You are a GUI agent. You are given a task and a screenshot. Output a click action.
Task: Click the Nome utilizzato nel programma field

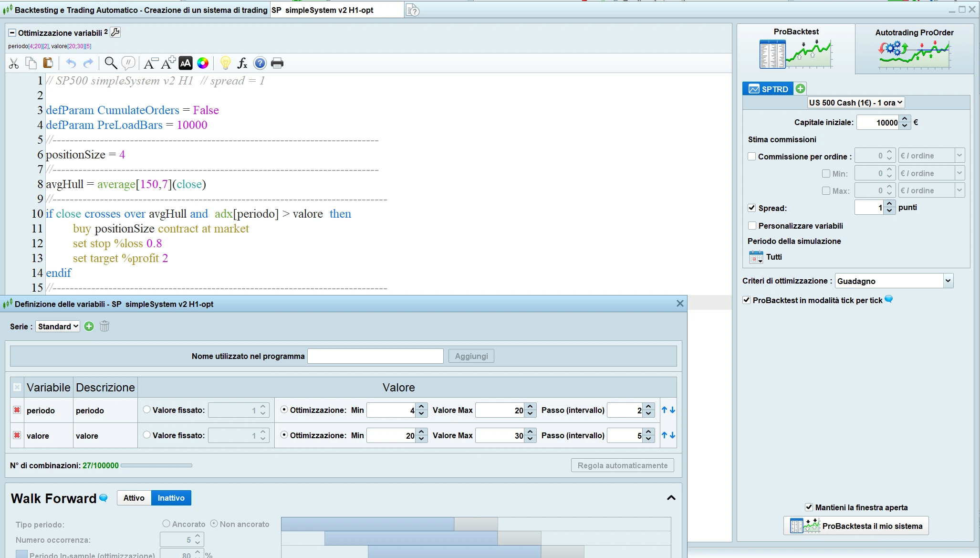[x=375, y=356]
